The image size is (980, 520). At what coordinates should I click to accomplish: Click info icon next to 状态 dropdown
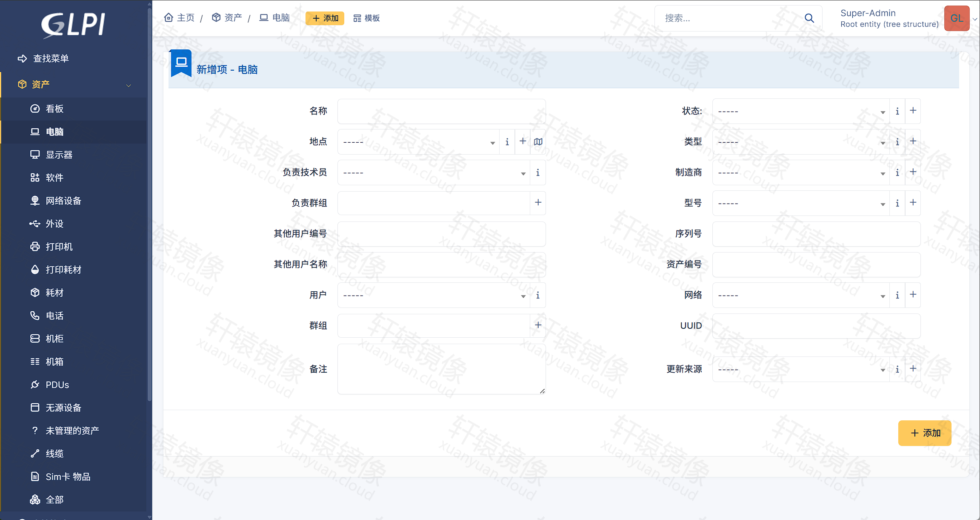coord(897,111)
